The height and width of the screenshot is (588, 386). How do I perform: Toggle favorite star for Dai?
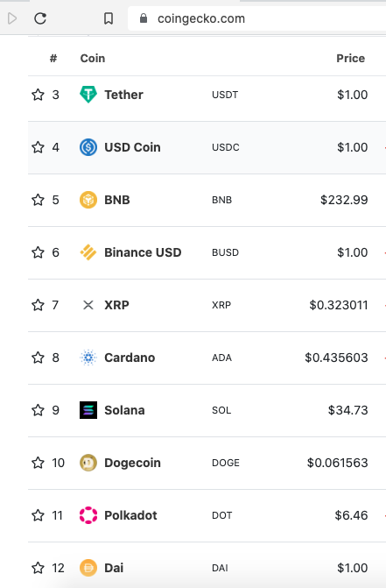38,568
